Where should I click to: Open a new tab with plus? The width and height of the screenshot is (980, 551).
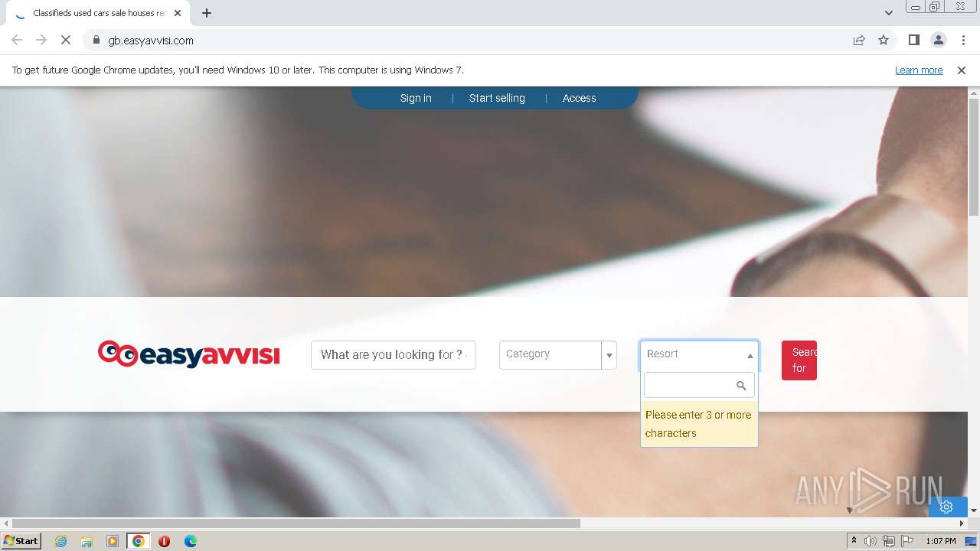pyautogui.click(x=206, y=13)
